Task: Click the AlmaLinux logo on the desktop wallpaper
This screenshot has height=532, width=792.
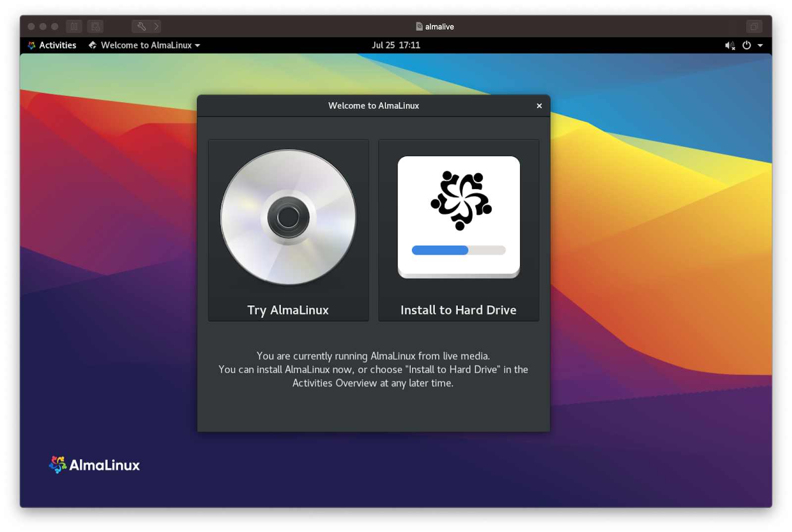Action: click(x=95, y=465)
